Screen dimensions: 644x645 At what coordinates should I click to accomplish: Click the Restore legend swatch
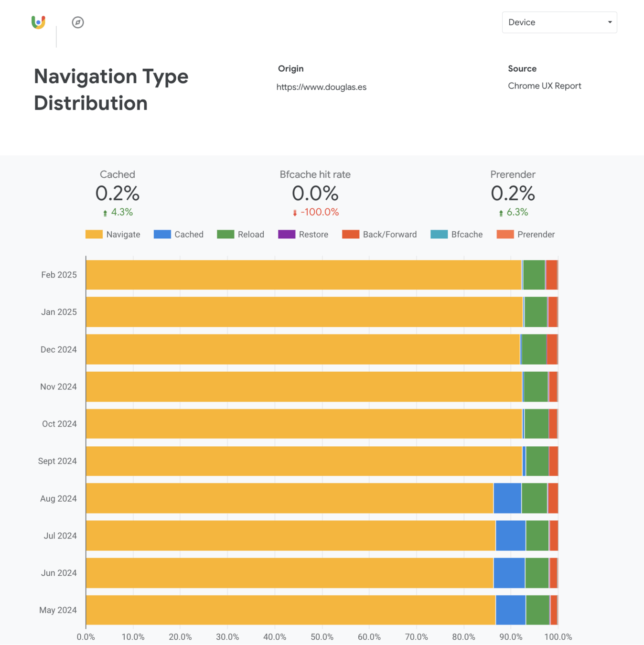coord(287,234)
